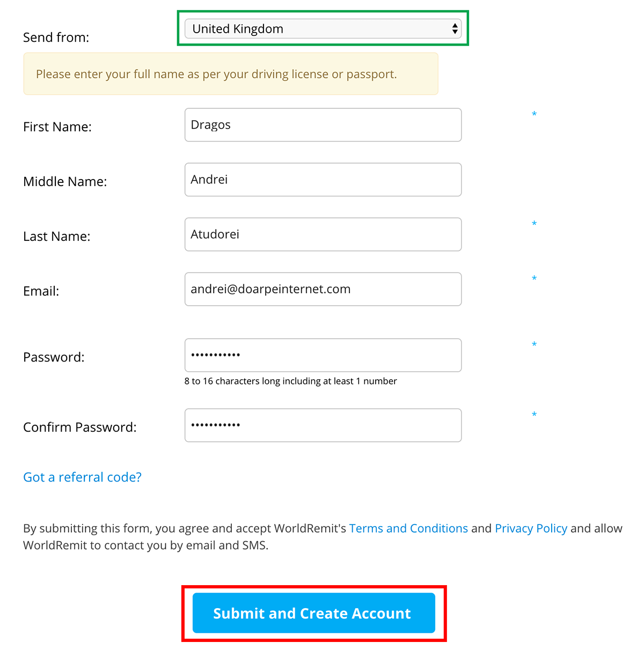The width and height of the screenshot is (644, 650).
Task: Click the Send from label
Action: [56, 38]
